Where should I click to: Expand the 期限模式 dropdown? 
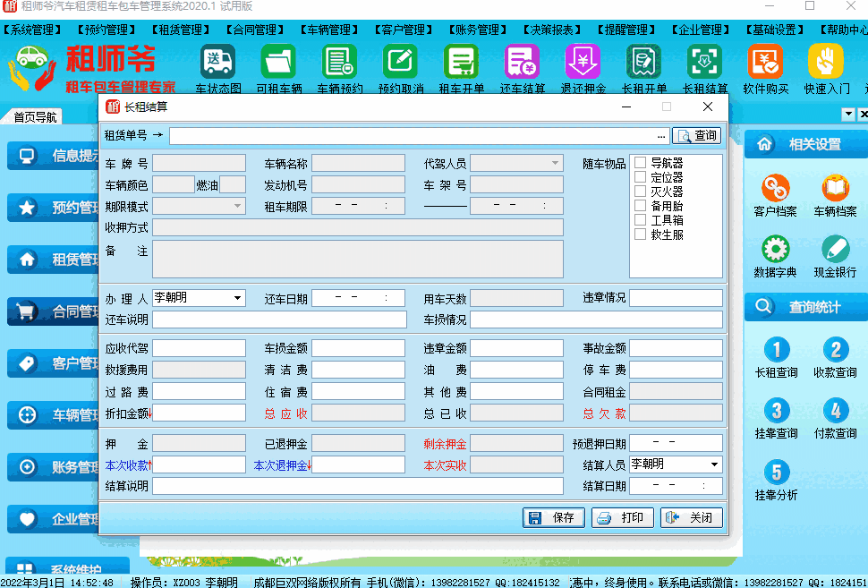pyautogui.click(x=236, y=205)
